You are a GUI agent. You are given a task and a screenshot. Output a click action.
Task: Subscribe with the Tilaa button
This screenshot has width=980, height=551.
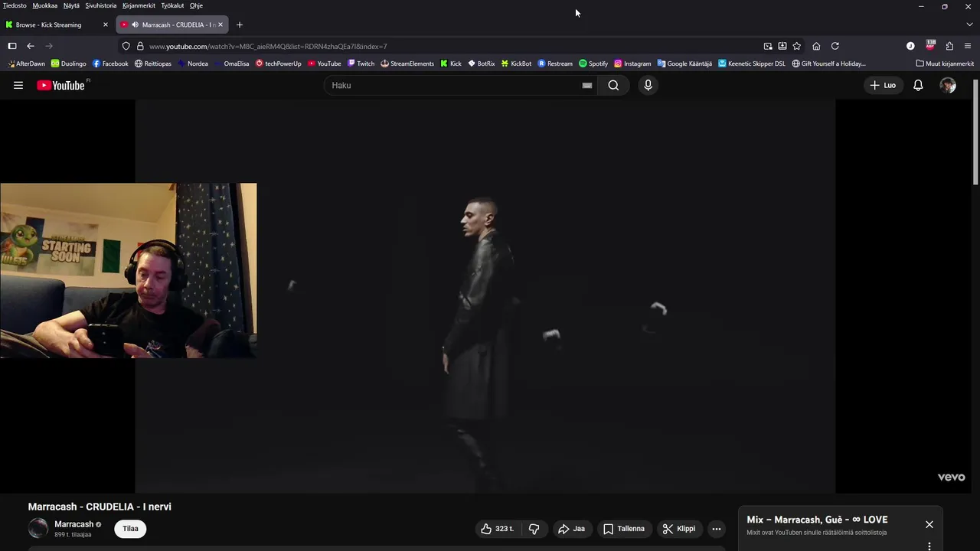(x=130, y=529)
